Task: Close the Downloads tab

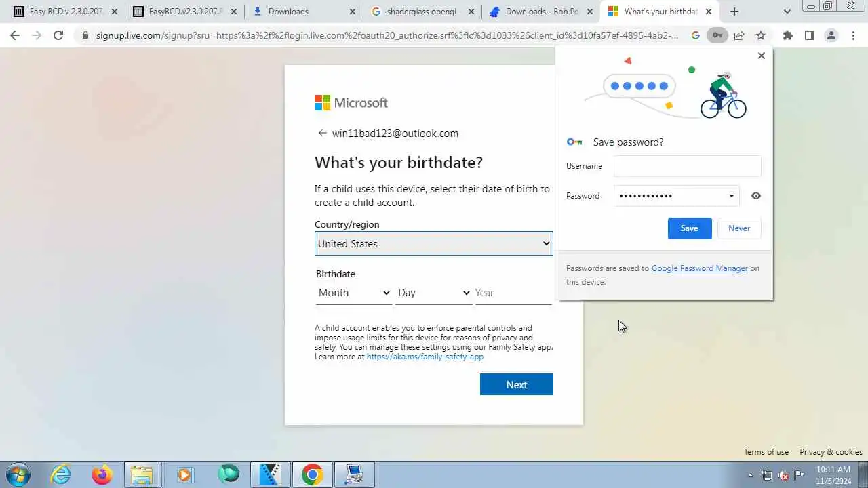Action: (352, 12)
